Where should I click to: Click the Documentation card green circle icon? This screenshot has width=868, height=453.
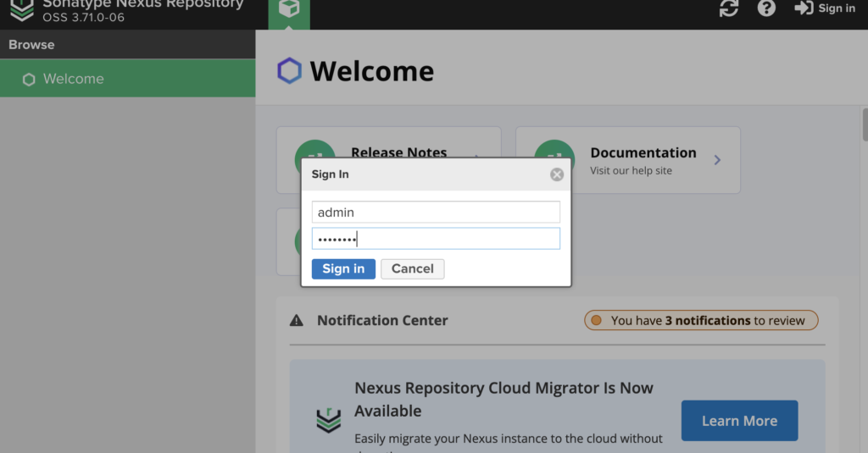(554, 158)
